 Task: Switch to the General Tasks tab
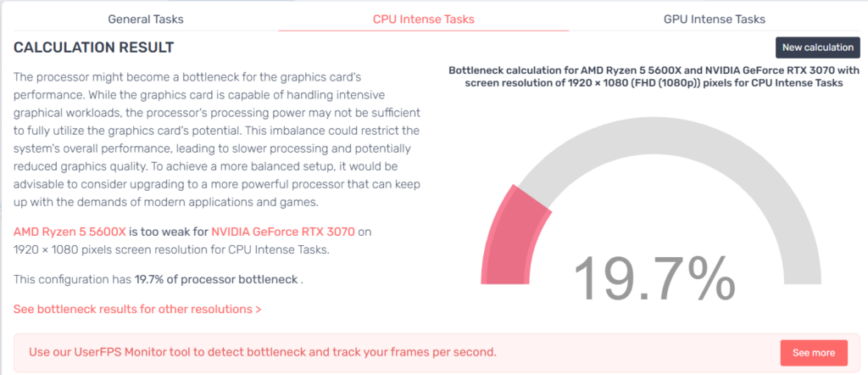pos(146,19)
